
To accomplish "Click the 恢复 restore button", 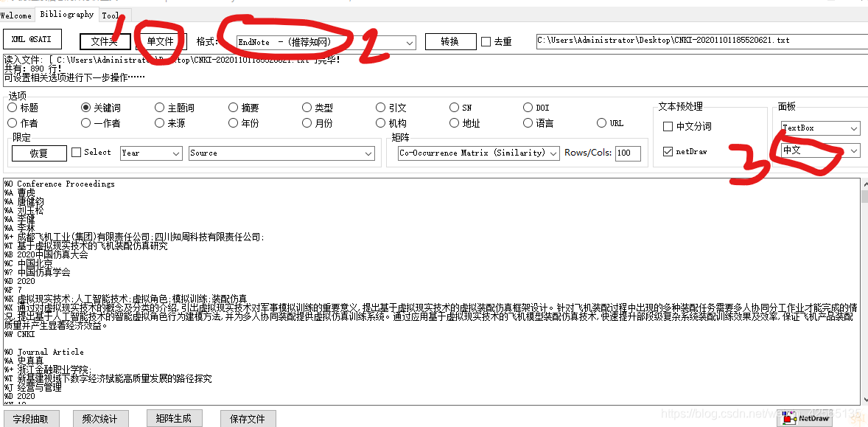I will pyautogui.click(x=39, y=153).
